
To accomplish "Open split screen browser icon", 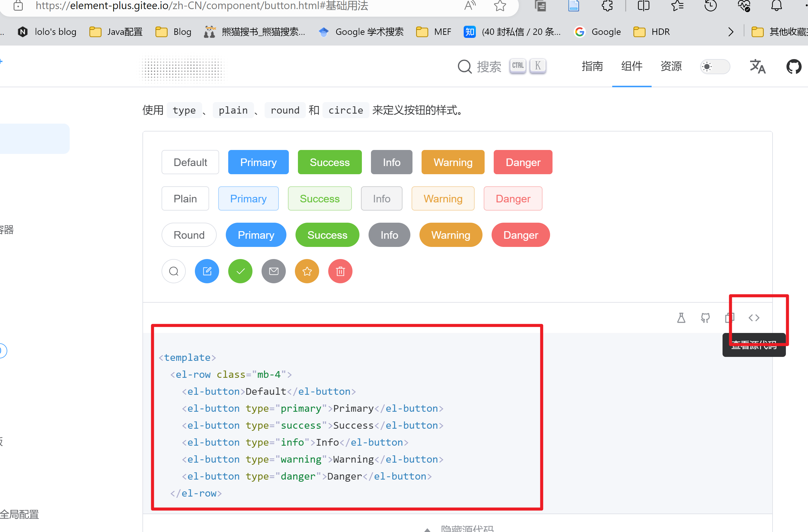I will [643, 5].
